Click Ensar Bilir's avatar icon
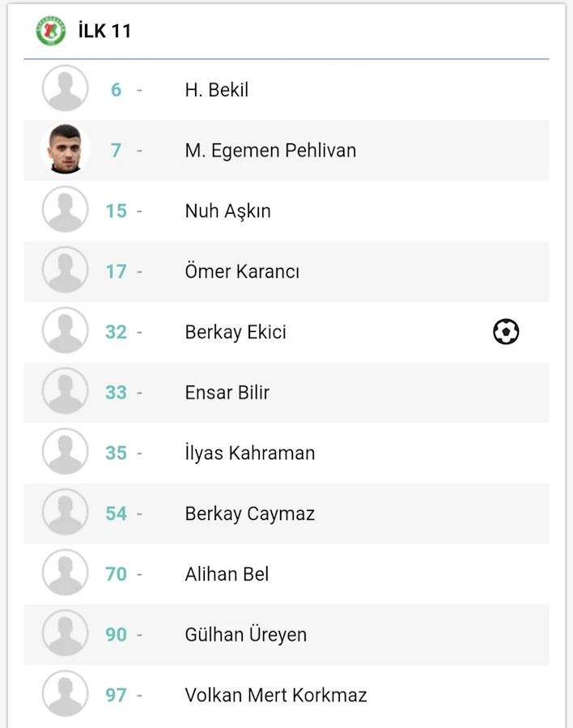 [x=65, y=391]
